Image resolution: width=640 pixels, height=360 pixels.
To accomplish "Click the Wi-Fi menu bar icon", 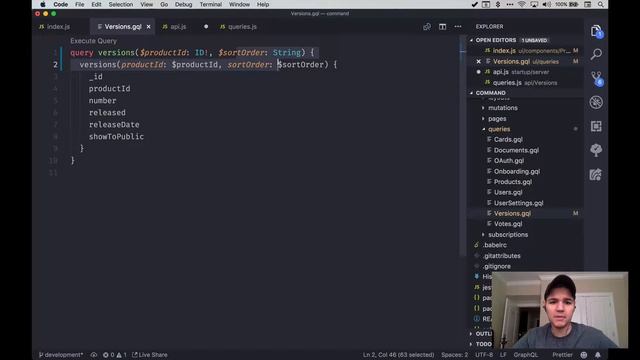I will pyautogui.click(x=522, y=4).
